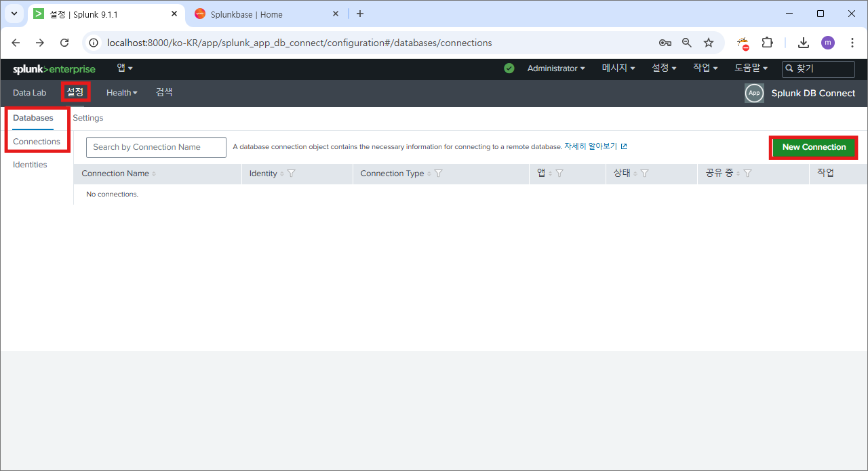Open the saved passwords key icon
Image resolution: width=868 pixels, height=471 pixels.
pyautogui.click(x=665, y=43)
